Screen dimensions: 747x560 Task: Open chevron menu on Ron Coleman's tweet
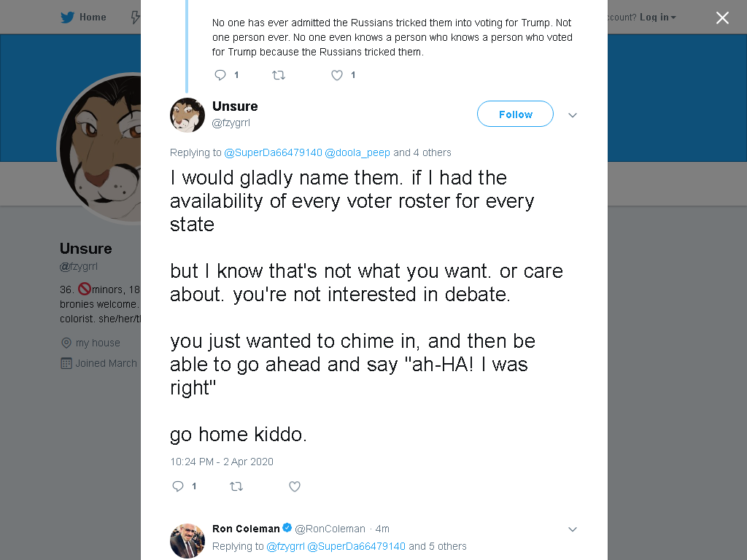coord(573,529)
